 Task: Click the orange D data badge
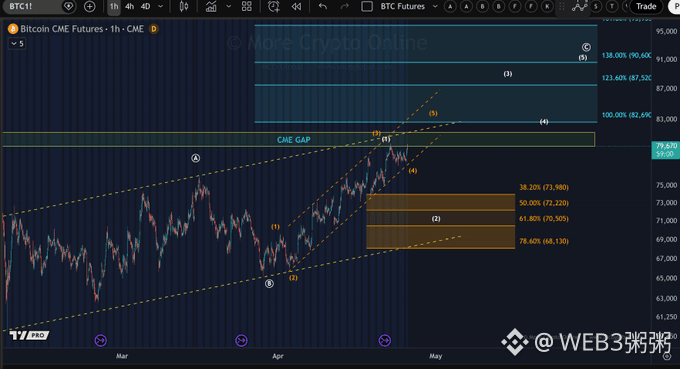[x=154, y=29]
